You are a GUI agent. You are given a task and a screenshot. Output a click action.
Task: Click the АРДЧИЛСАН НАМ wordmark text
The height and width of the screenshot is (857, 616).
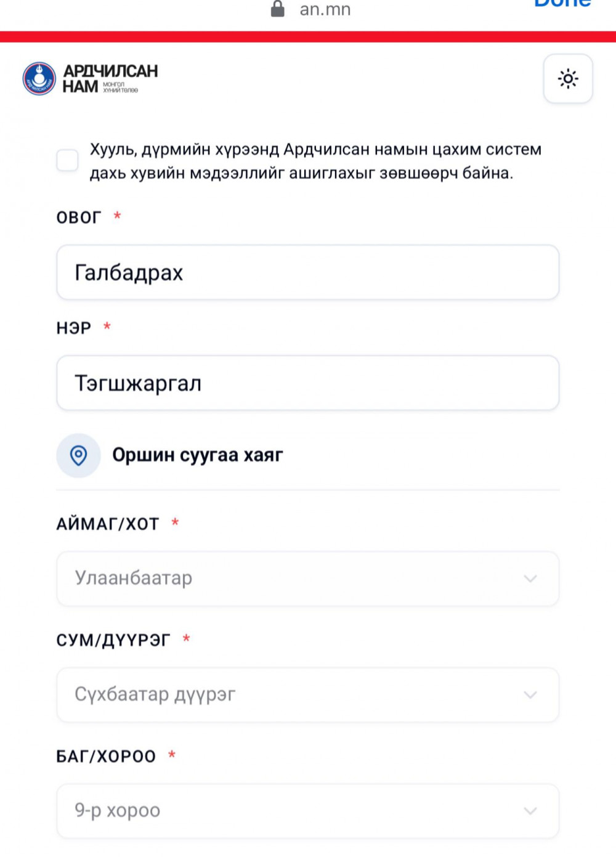point(110,78)
